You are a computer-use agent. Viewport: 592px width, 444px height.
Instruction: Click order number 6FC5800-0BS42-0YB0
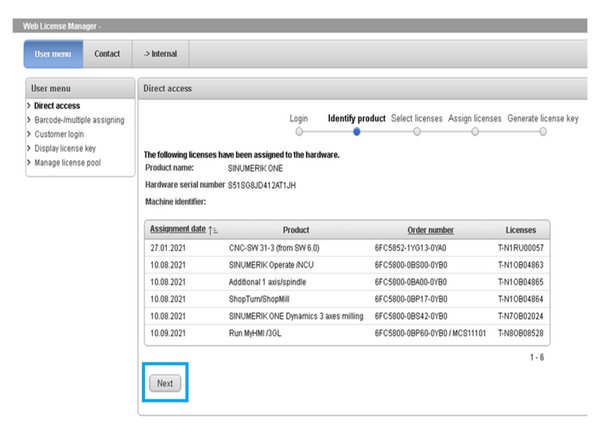point(411,316)
